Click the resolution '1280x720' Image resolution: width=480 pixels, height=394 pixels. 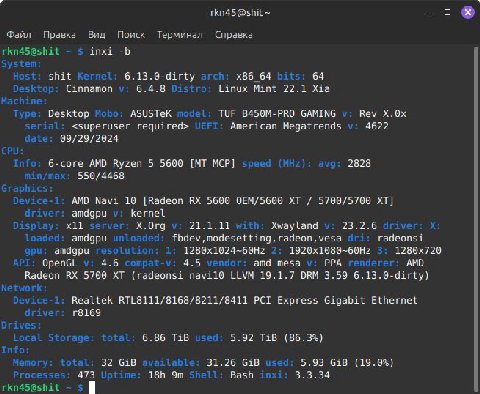tap(418, 251)
